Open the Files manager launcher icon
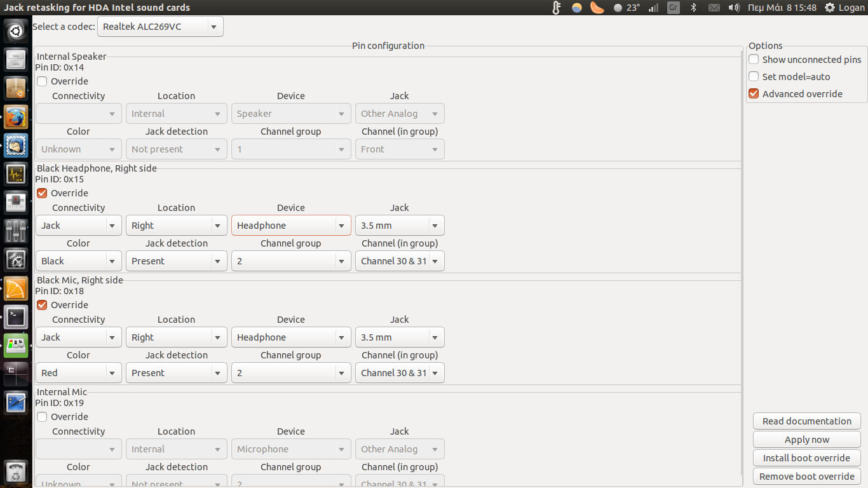868x488 pixels. [16, 60]
